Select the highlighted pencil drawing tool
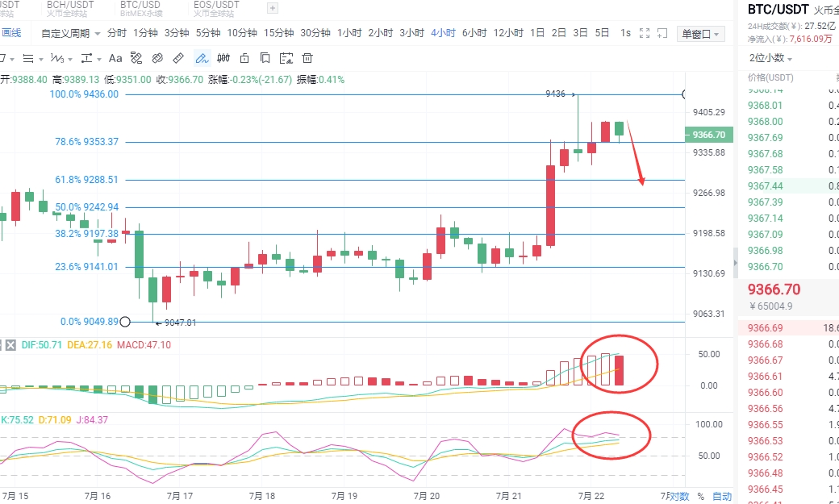 tap(202, 58)
